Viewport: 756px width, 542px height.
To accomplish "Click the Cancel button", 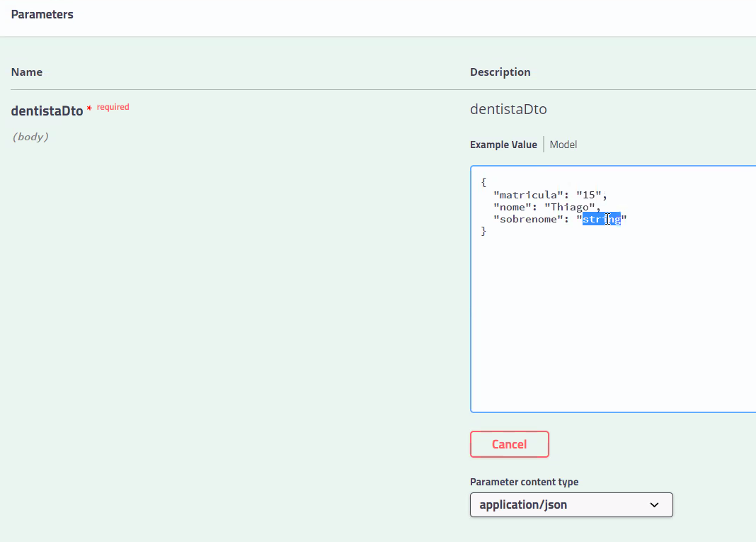I will pos(510,444).
